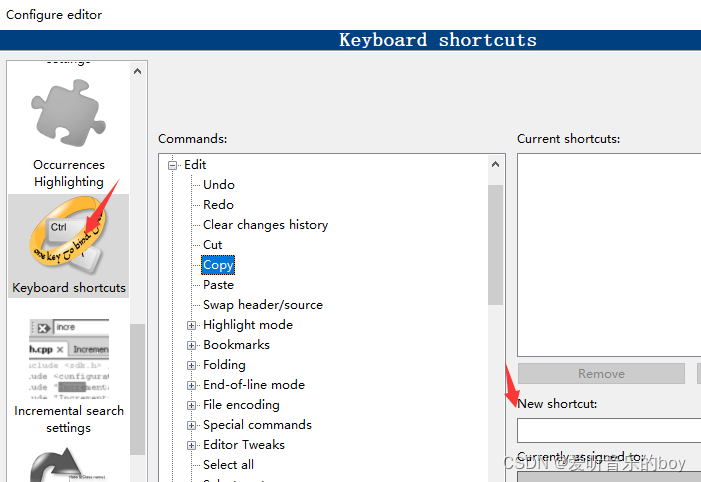This screenshot has height=482, width=701.
Task: Expand the End-of-line mode node
Action: (x=191, y=385)
